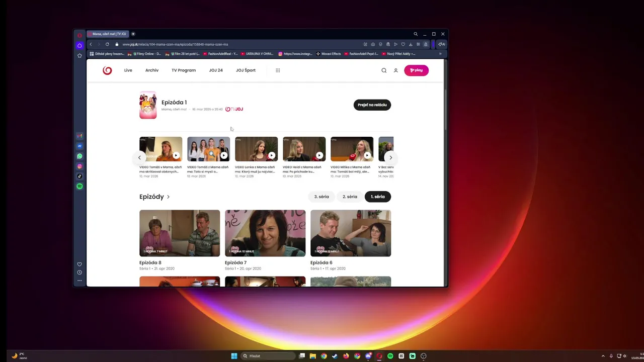Click the Opera menu icon in sidebar
This screenshot has height=362, width=644.
pos(79,35)
